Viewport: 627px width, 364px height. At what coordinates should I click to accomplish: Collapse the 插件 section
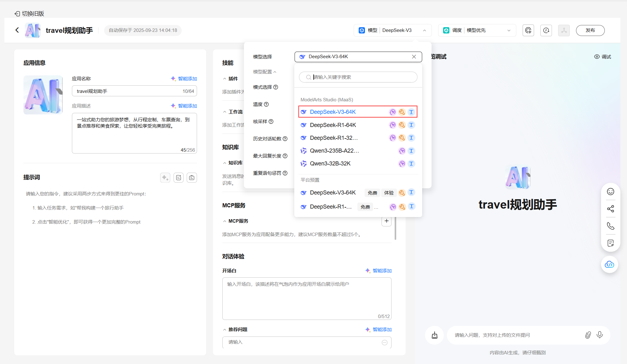click(x=230, y=79)
